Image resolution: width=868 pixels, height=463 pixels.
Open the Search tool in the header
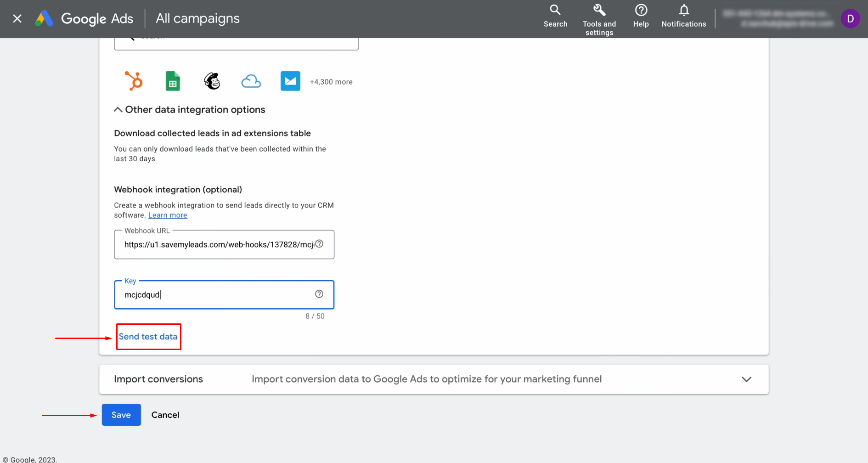click(555, 16)
